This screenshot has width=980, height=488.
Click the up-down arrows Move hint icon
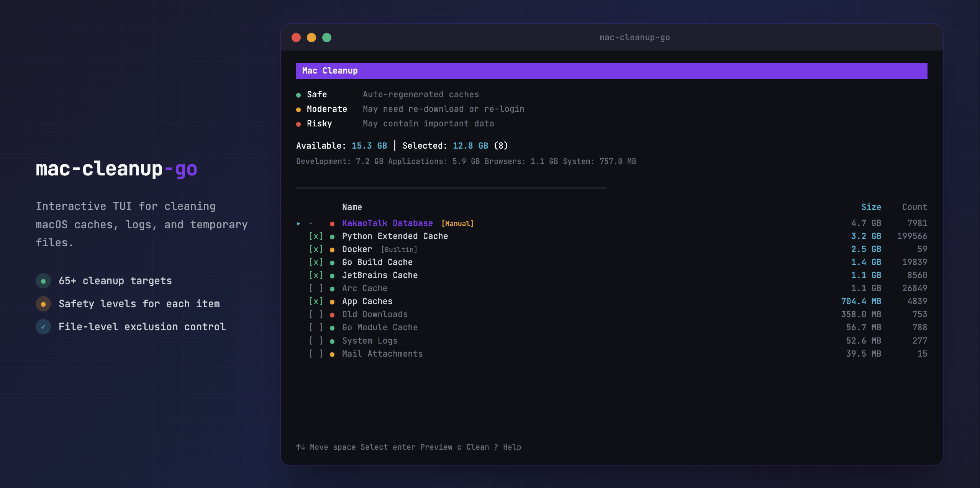(x=301, y=447)
